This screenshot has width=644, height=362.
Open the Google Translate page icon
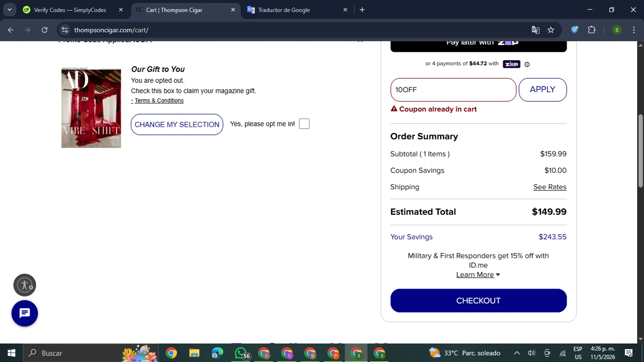pos(535,30)
